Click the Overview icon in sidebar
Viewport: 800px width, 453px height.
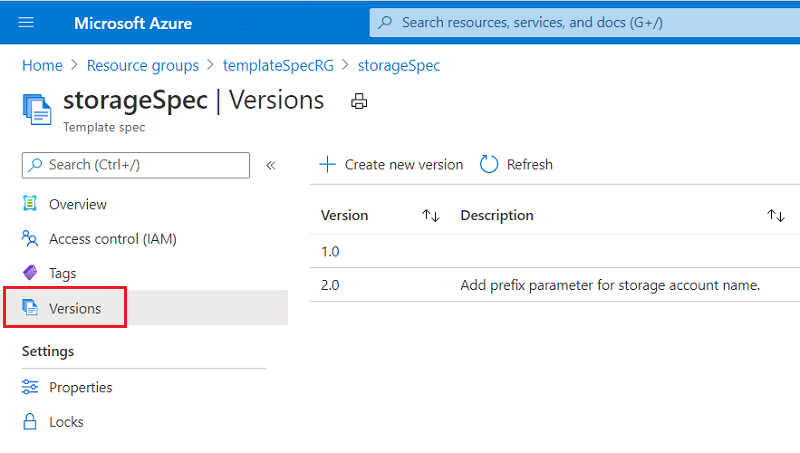[30, 204]
